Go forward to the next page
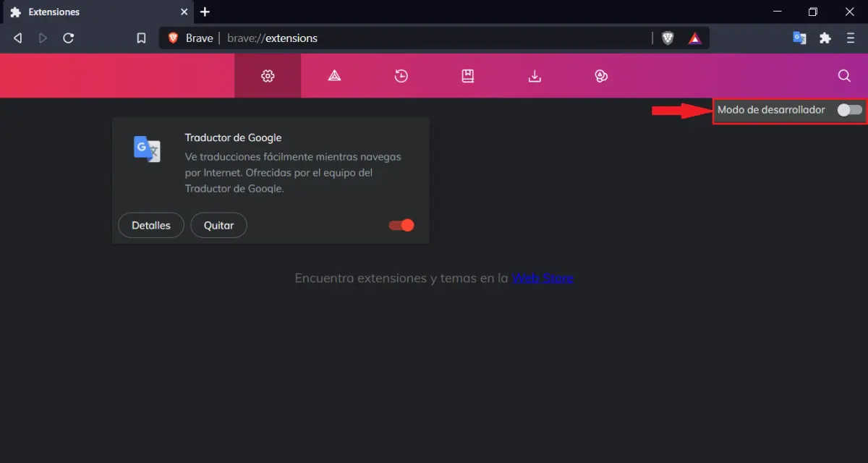 pos(43,38)
